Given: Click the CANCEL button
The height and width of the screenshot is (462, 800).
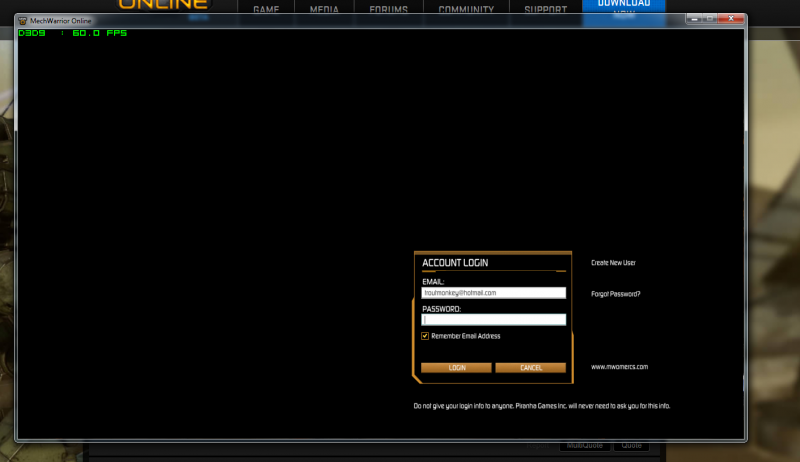Looking at the screenshot, I should click(531, 368).
